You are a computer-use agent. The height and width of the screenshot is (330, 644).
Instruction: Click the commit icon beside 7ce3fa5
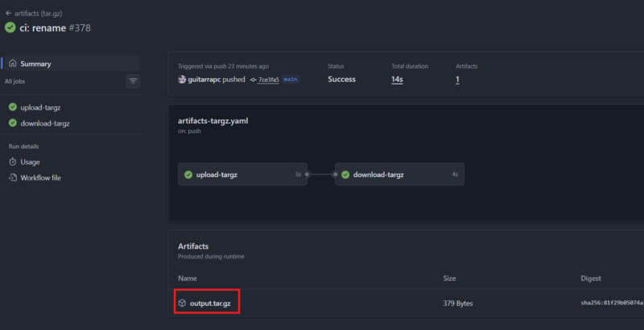click(253, 80)
